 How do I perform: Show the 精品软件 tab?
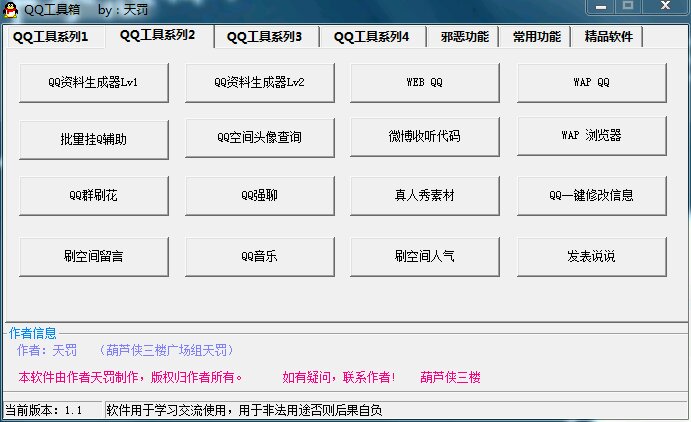608,37
